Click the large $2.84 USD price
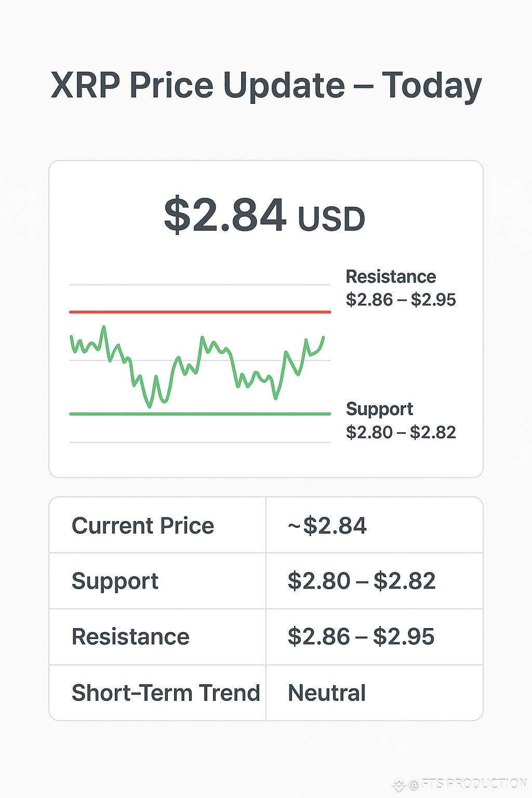 pyautogui.click(x=264, y=216)
